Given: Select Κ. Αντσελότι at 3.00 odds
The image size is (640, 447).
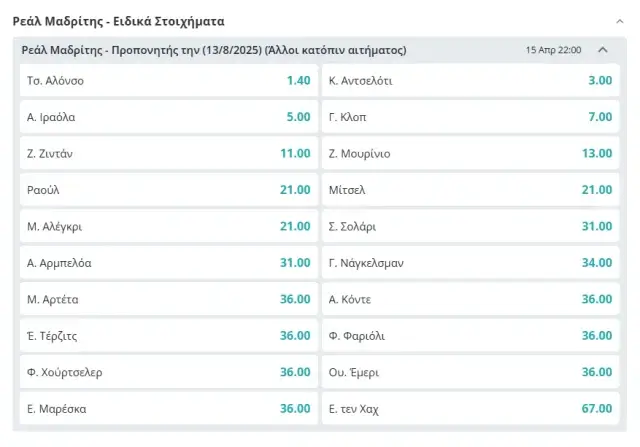Looking at the screenshot, I should [x=470, y=80].
